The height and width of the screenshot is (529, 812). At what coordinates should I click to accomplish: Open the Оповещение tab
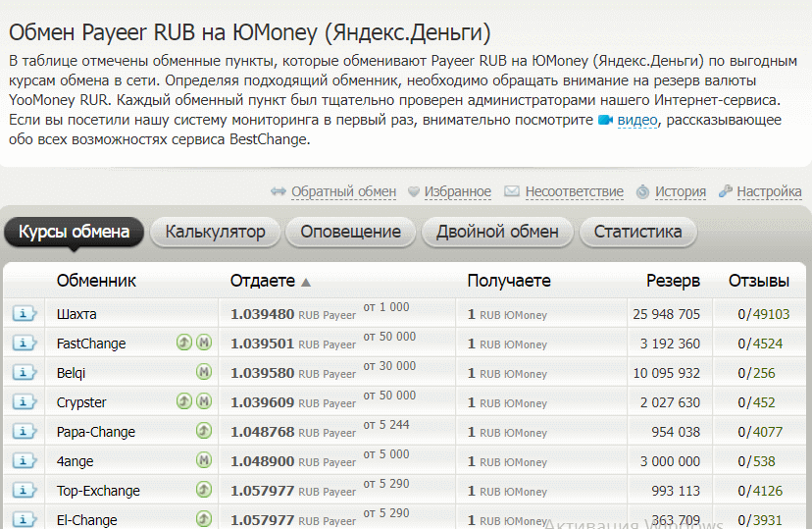350,232
